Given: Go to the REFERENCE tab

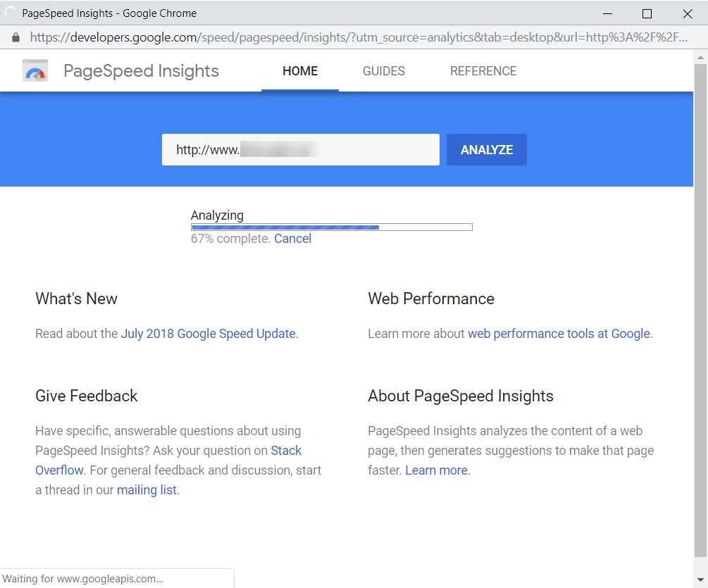Looking at the screenshot, I should tap(483, 71).
